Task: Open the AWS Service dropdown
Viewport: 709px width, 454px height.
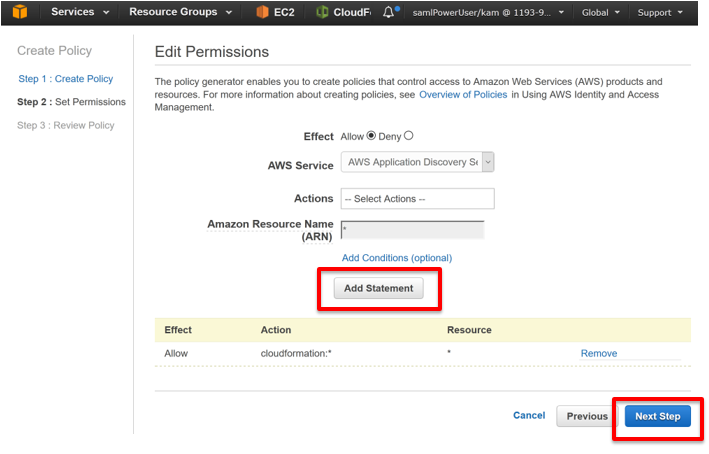Action: click(x=417, y=162)
